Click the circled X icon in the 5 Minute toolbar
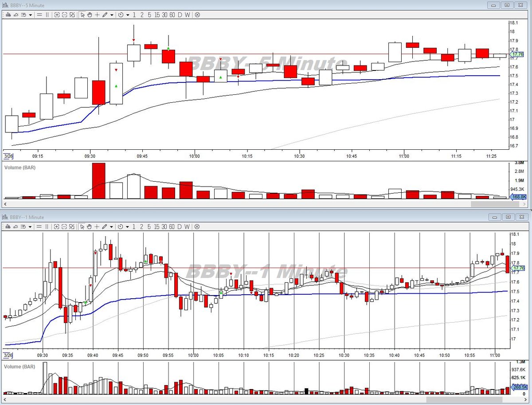Image resolution: width=532 pixels, height=405 pixels. tap(197, 15)
